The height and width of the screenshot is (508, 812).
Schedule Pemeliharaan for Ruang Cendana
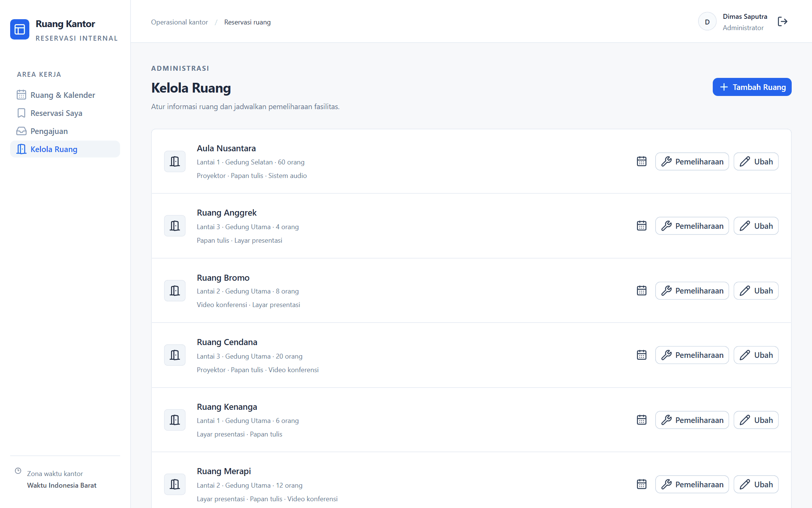692,355
